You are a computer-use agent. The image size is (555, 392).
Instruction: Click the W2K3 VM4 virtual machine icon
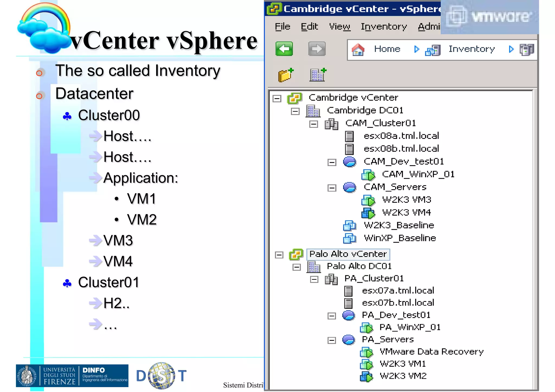click(x=368, y=213)
